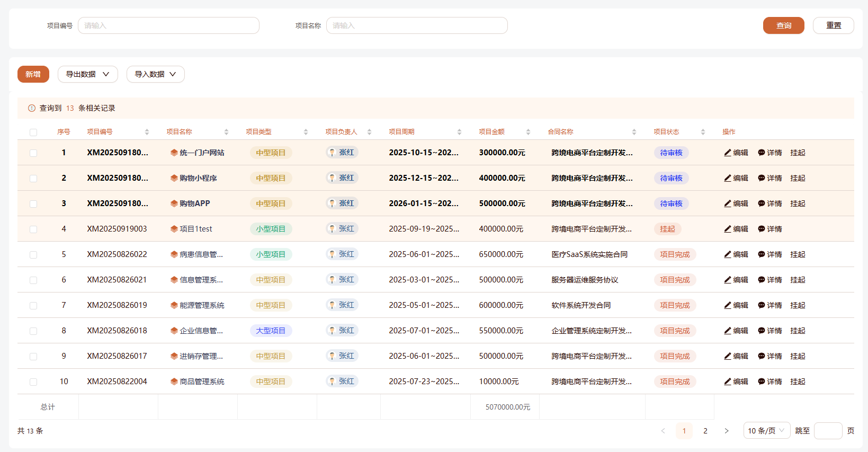Image resolution: width=868 pixels, height=452 pixels.
Task: Toggle the select-all checkbox in table header
Action: pyautogui.click(x=33, y=132)
